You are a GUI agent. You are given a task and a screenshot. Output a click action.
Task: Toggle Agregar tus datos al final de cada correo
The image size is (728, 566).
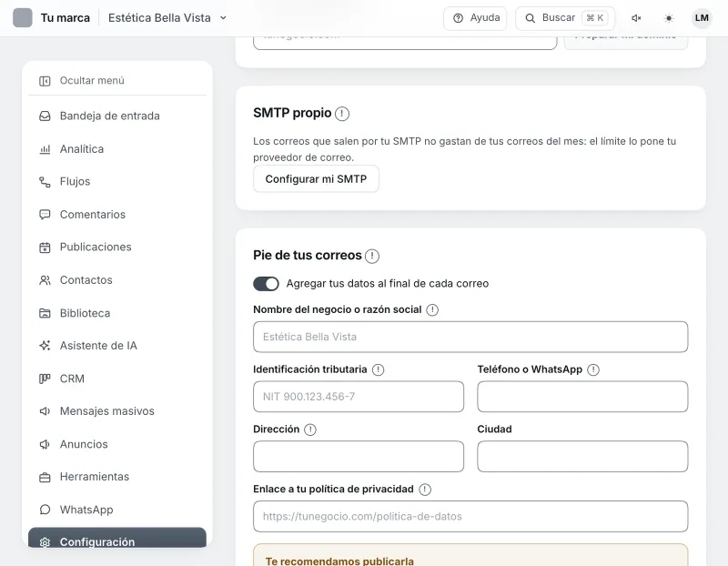tap(266, 284)
